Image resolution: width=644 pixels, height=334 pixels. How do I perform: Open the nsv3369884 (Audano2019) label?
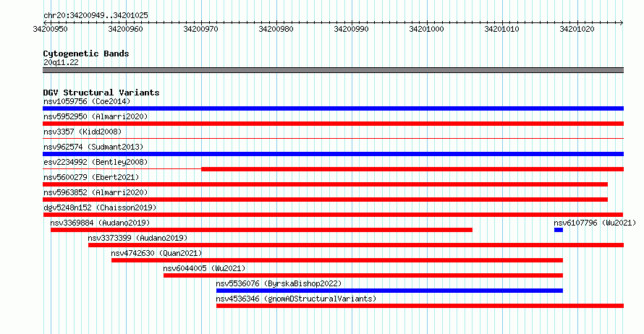coord(100,223)
